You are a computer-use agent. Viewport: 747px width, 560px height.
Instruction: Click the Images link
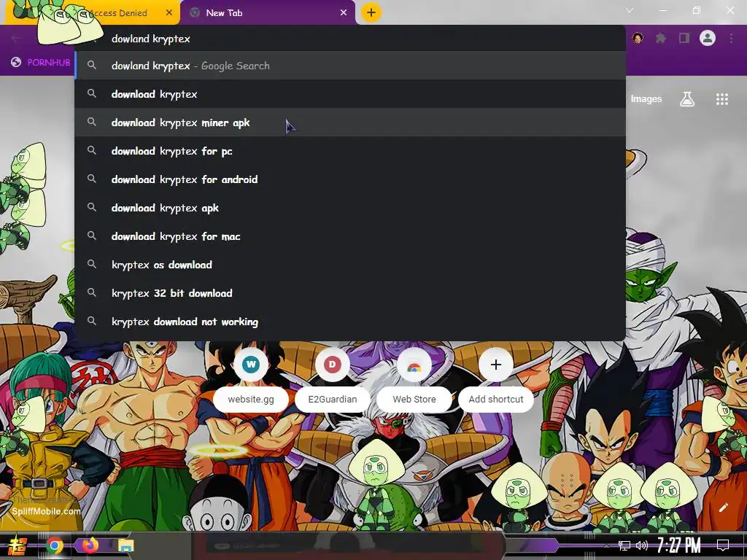[646, 99]
